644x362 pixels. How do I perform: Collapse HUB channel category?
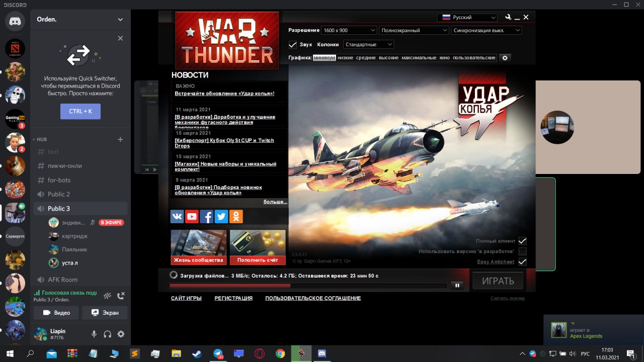[x=42, y=139]
